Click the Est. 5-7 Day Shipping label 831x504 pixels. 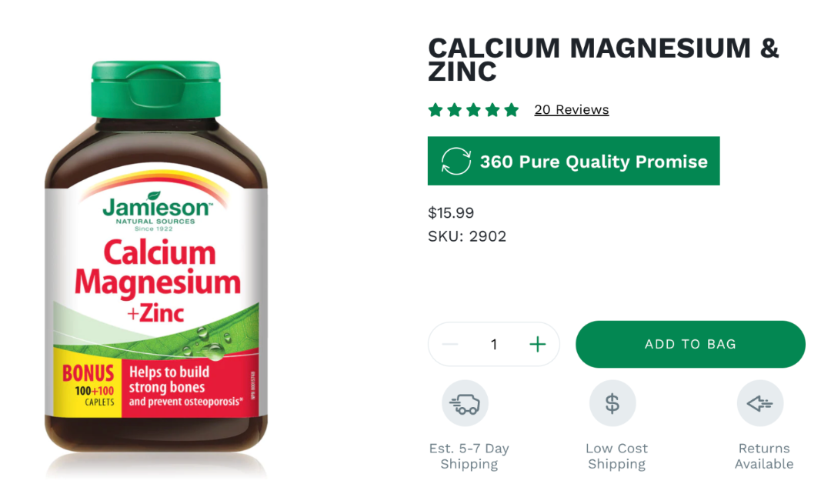click(469, 456)
